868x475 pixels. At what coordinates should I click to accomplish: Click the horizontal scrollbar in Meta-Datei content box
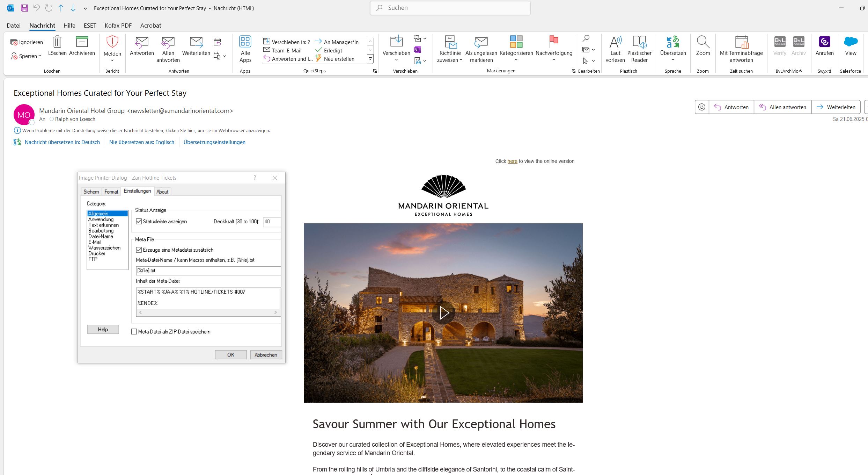coord(208,312)
